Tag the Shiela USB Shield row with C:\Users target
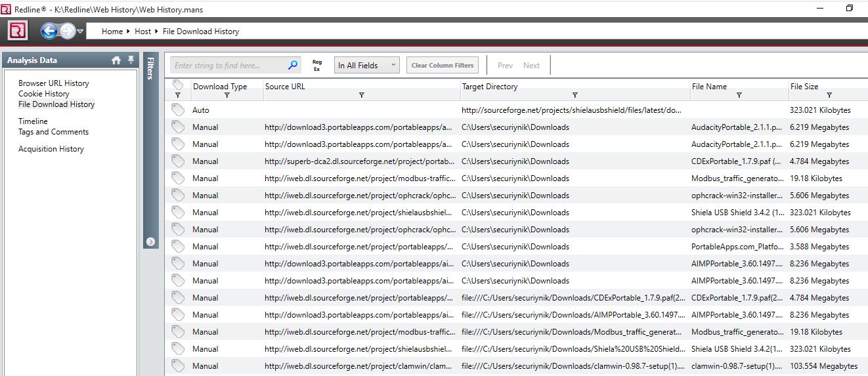 coord(178,212)
